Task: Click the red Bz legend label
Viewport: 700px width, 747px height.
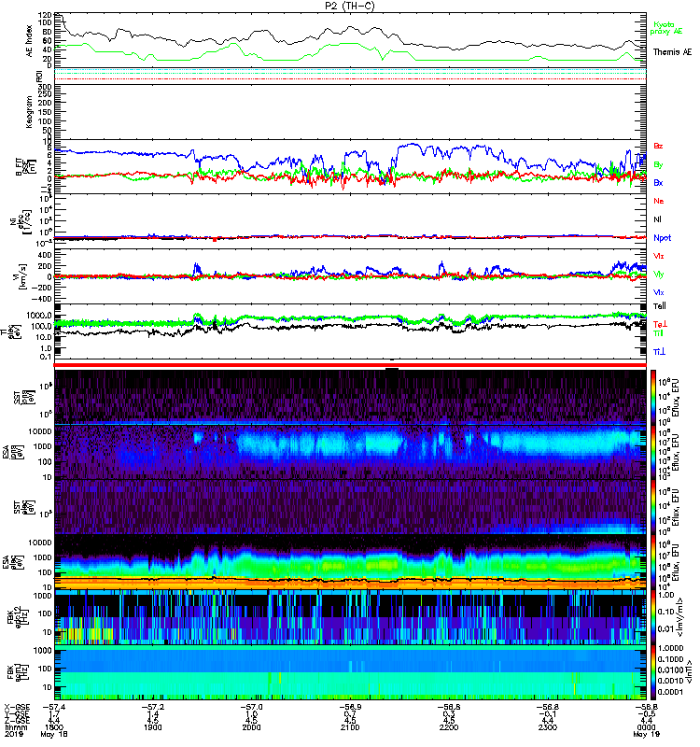Action: (658, 146)
